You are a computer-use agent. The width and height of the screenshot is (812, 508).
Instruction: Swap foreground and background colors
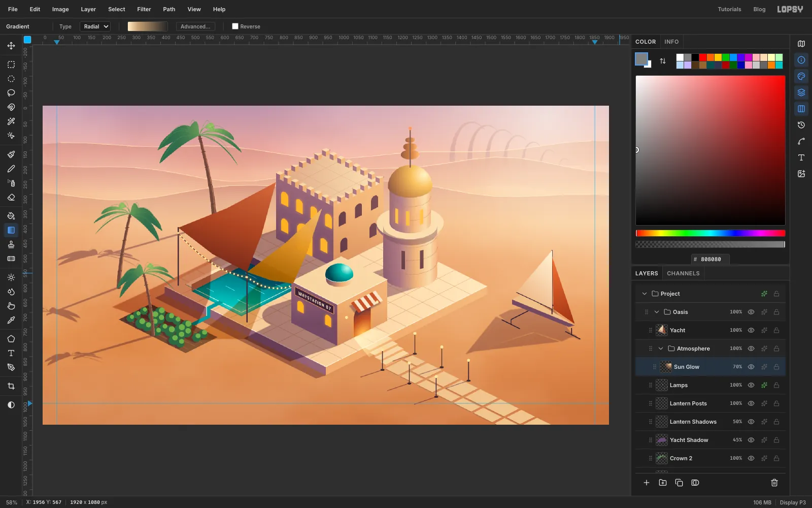(x=663, y=61)
